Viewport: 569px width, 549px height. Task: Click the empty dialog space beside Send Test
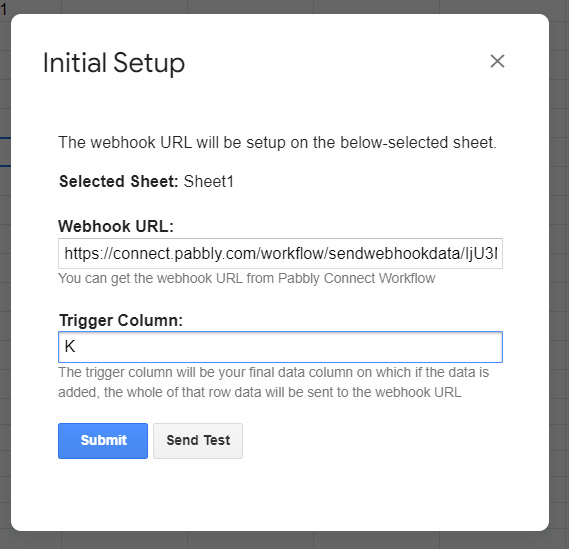click(374, 441)
